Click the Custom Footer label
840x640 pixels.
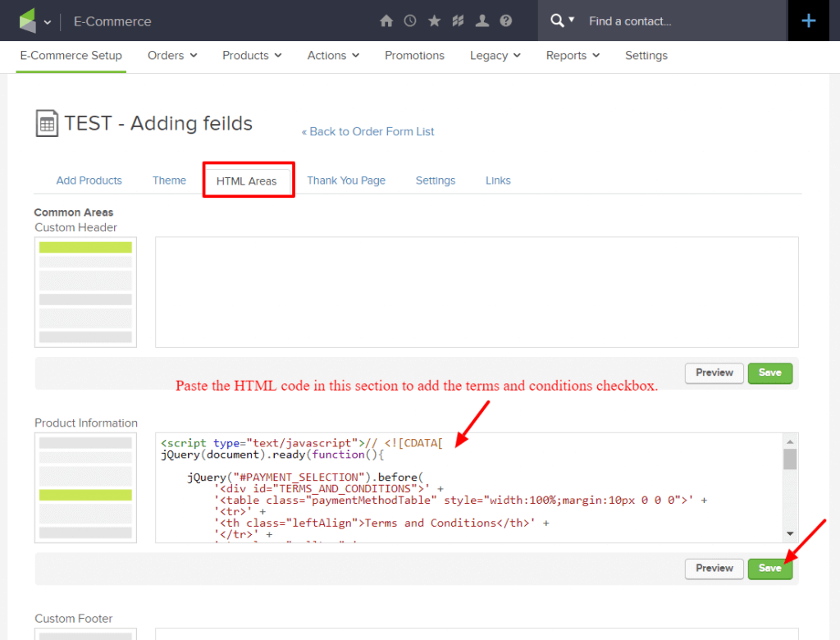[74, 619]
